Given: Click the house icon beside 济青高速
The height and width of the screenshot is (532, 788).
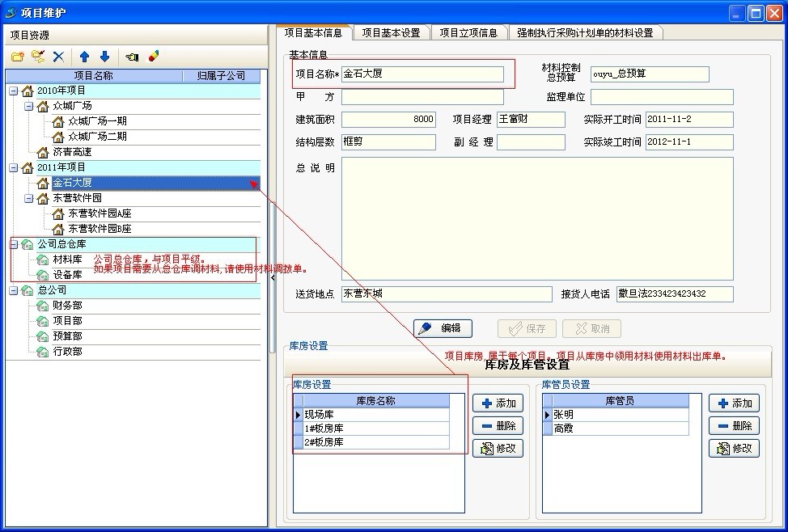Looking at the screenshot, I should pos(43,152).
